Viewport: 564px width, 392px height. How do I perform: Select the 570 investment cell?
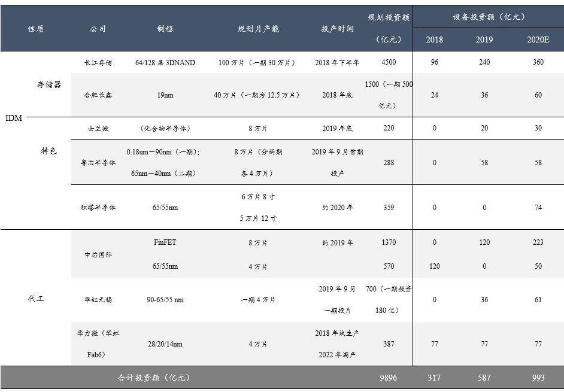389,266
